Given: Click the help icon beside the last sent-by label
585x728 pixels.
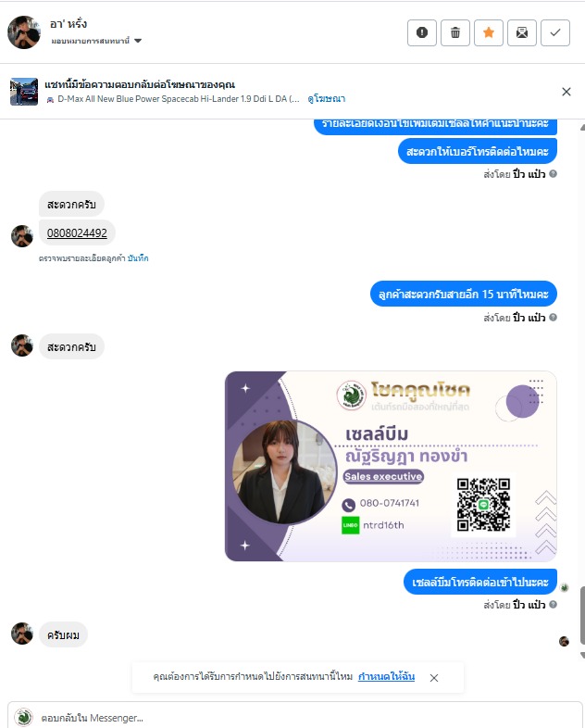Looking at the screenshot, I should point(553,604).
